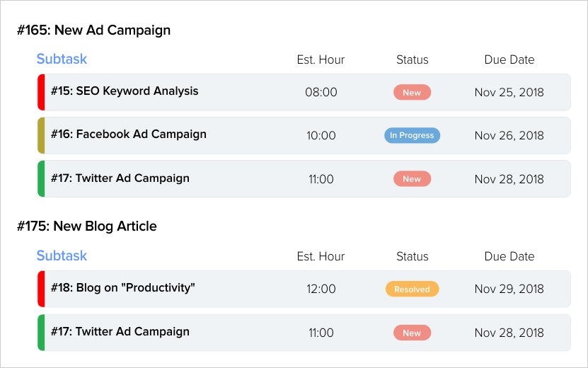The width and height of the screenshot is (588, 368).
Task: Click red priority bar on SEO Keyword Analysis
Action: pos(41,92)
